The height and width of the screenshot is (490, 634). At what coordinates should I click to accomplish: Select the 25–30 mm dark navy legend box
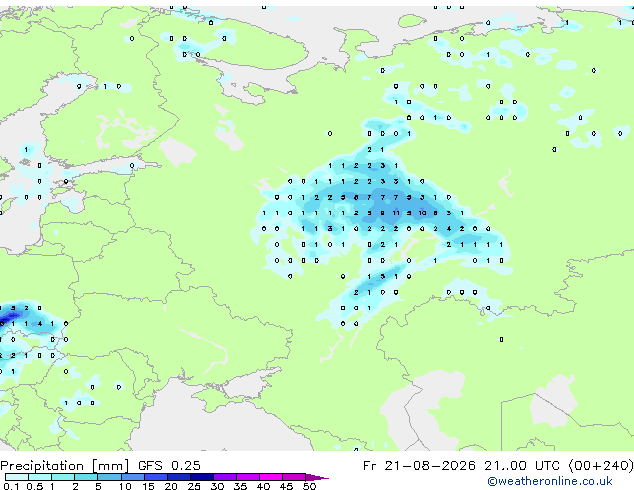(x=202, y=477)
